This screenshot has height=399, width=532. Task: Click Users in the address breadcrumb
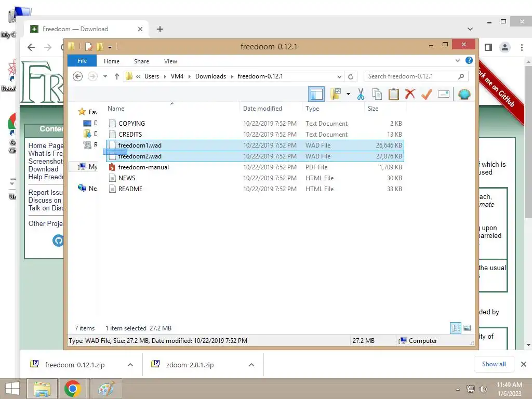[151, 76]
